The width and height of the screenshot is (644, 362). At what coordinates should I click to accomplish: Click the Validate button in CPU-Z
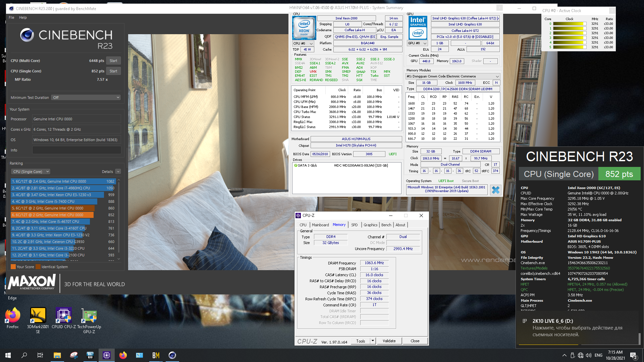[389, 341]
